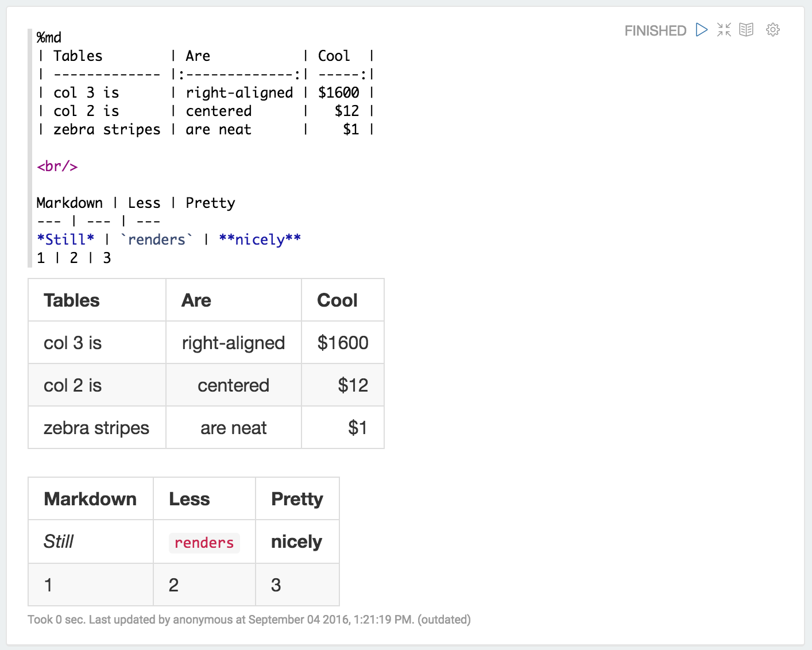
Task: Click the 'zebra stripes' table cell
Action: (x=96, y=428)
